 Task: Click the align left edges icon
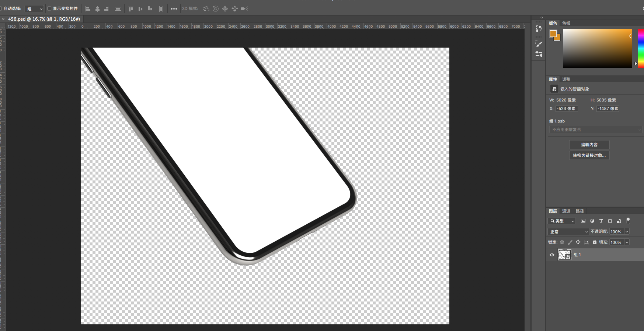pyautogui.click(x=88, y=9)
